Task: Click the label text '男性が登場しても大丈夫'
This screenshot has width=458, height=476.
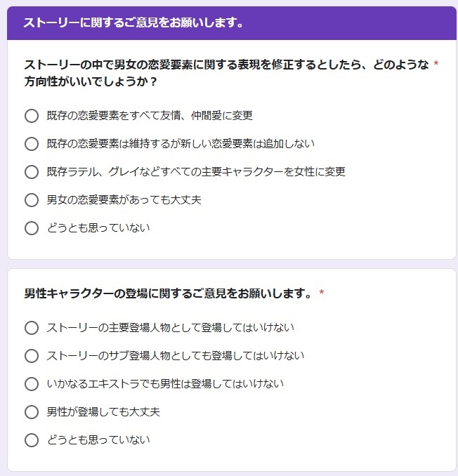Action: [x=103, y=412]
